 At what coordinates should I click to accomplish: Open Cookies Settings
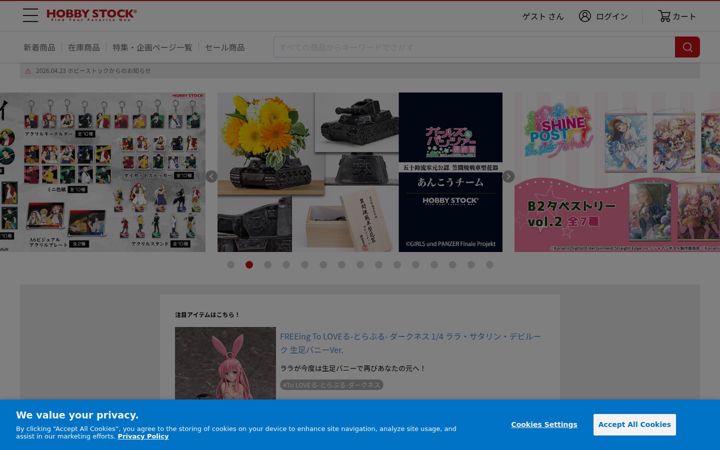544,425
